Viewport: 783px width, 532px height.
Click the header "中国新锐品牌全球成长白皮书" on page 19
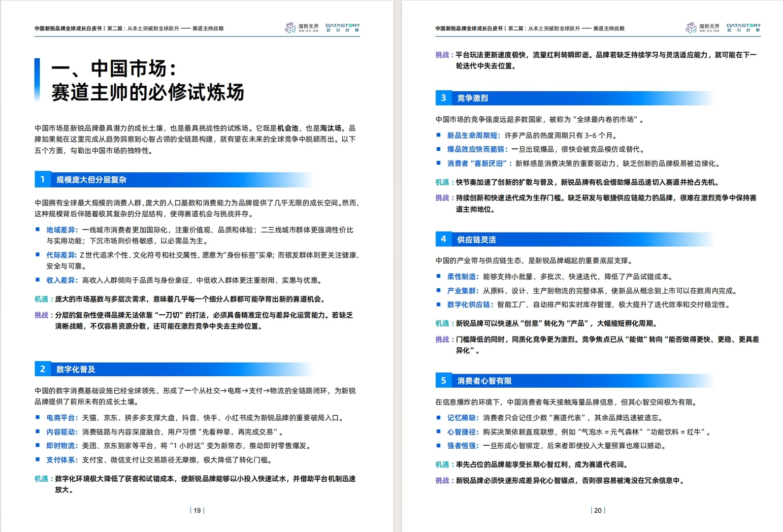click(x=68, y=29)
